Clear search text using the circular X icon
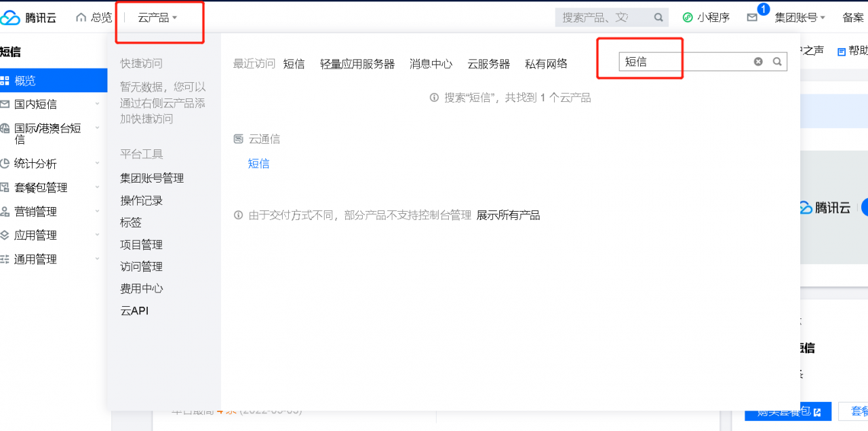The width and height of the screenshot is (868, 431). coord(757,61)
